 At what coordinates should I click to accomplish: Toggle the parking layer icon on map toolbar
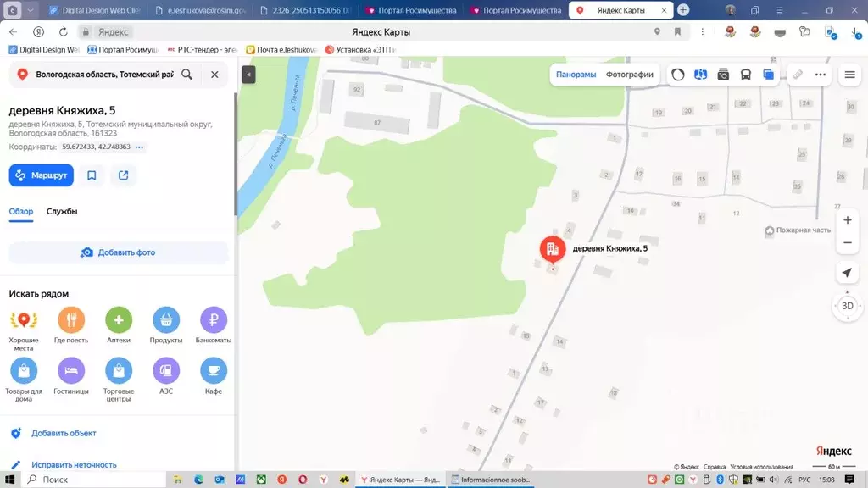[x=700, y=75]
